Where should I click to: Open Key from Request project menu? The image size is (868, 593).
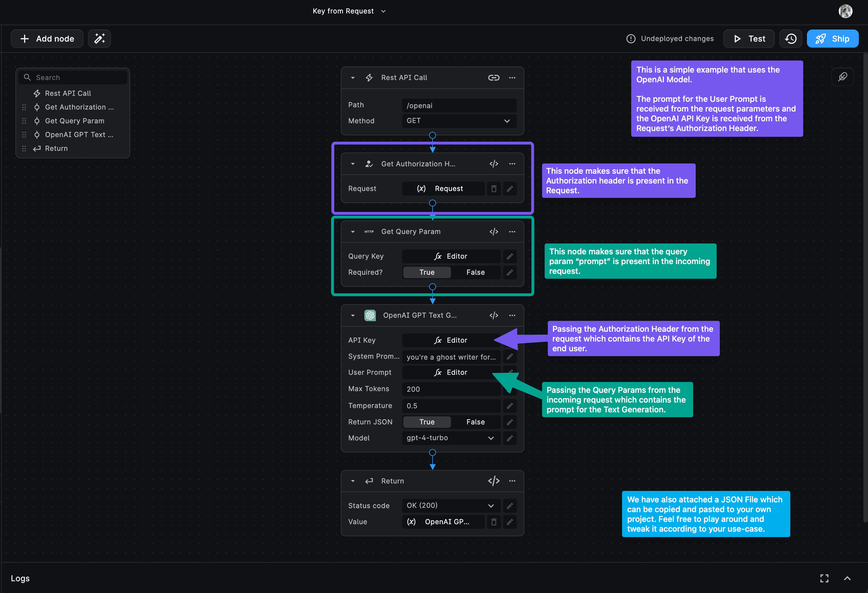349,11
